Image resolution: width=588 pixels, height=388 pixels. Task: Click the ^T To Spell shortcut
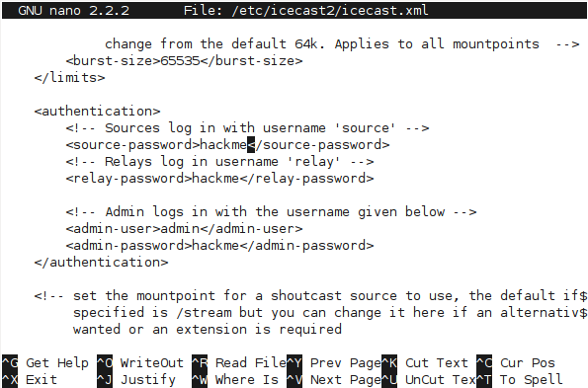(x=520, y=379)
